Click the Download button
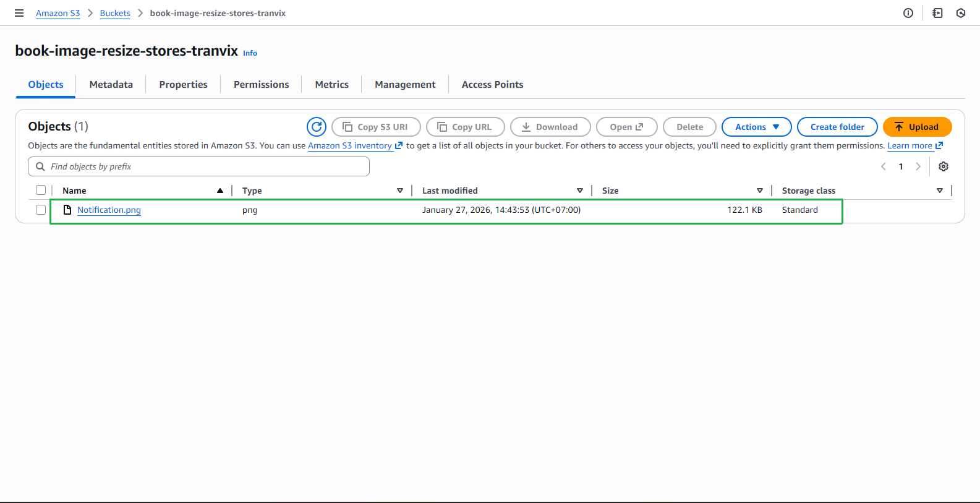This screenshot has width=980, height=503. (550, 127)
